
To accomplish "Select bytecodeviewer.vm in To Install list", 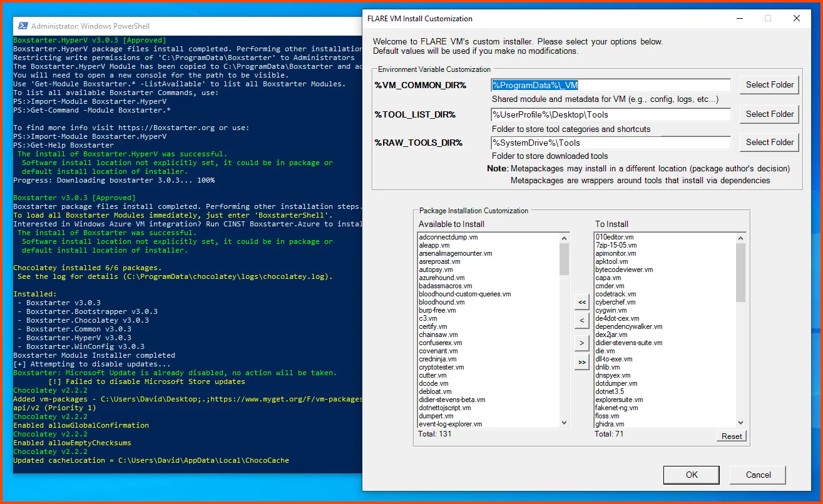I will tap(624, 270).
